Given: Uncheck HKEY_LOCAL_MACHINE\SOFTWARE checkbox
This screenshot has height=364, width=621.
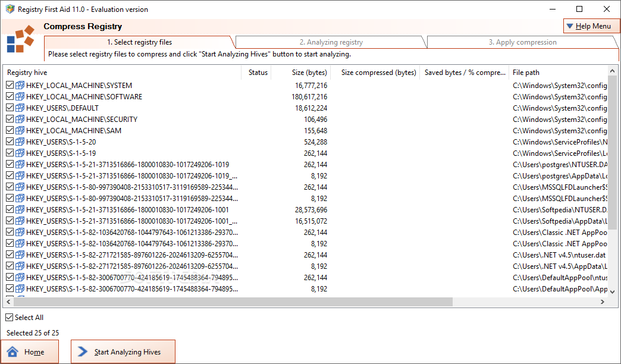Looking at the screenshot, I should pos(10,96).
